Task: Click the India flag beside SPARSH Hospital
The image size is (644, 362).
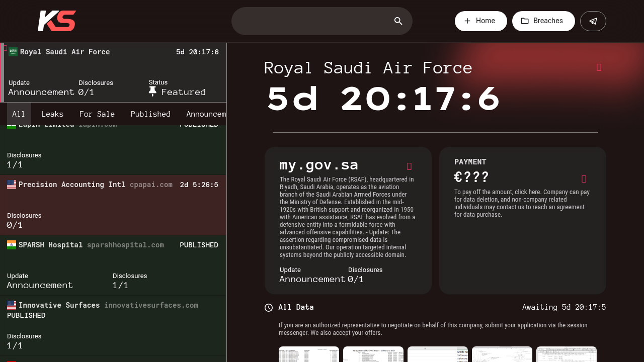Action: [x=12, y=245]
